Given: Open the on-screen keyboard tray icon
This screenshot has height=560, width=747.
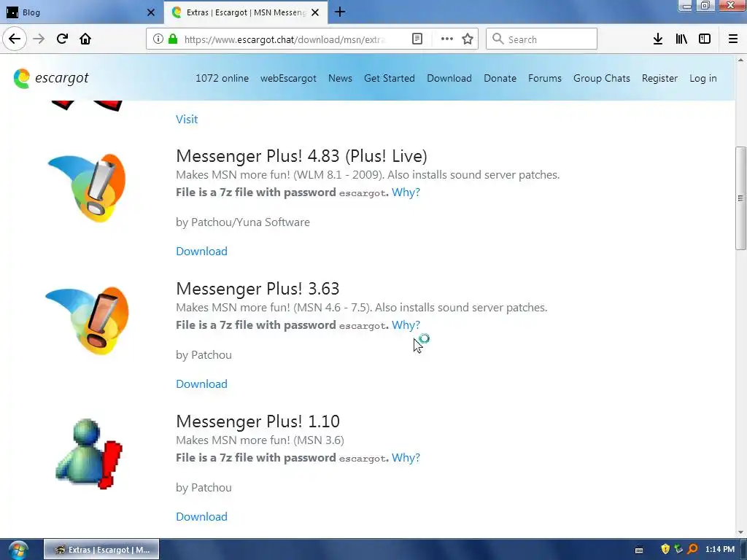Looking at the screenshot, I should pyautogui.click(x=639, y=550).
